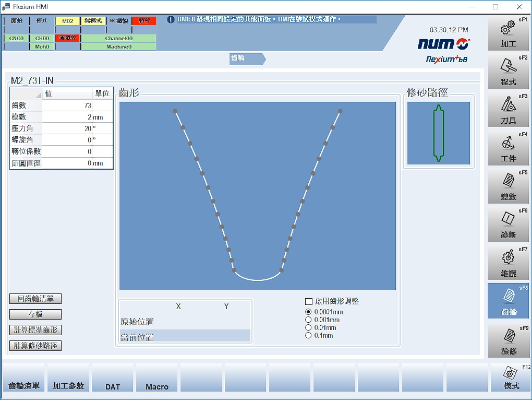Click the 壓力角 value cell showing 20
The width and height of the screenshot is (532, 400).
(67, 128)
